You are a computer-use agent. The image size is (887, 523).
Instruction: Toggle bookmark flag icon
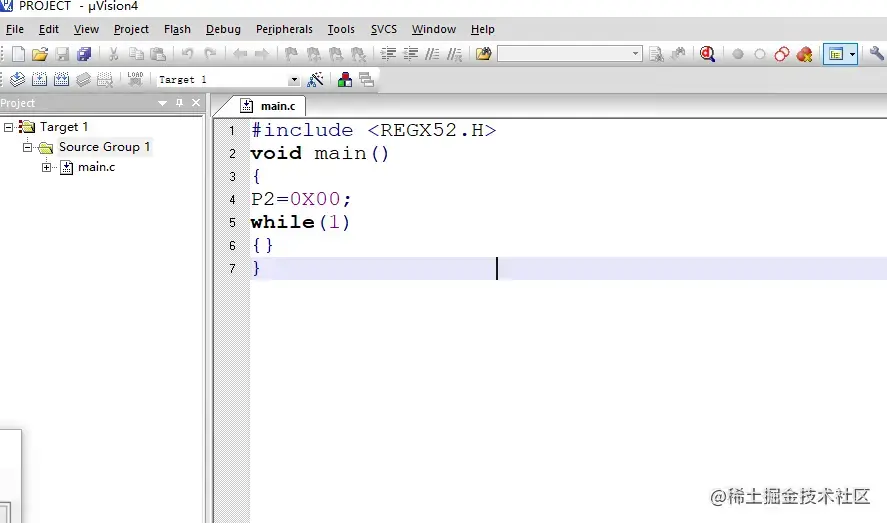click(291, 54)
